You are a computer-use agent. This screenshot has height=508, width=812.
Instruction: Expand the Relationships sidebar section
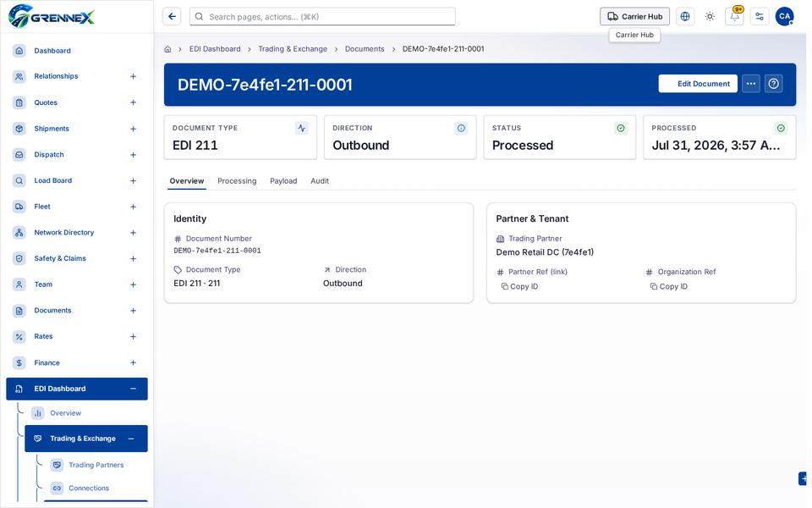coord(133,77)
